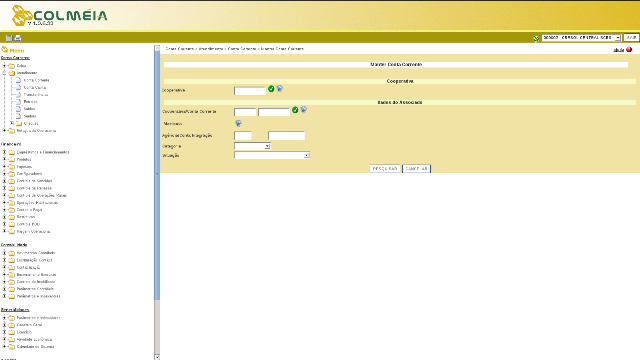Click the wider Conta Integração field
The image size is (640, 360).
point(287,136)
